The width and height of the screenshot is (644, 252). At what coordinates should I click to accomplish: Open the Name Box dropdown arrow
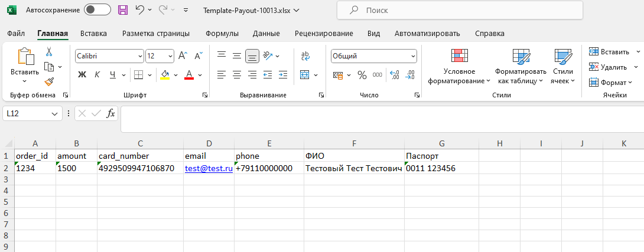click(56, 113)
